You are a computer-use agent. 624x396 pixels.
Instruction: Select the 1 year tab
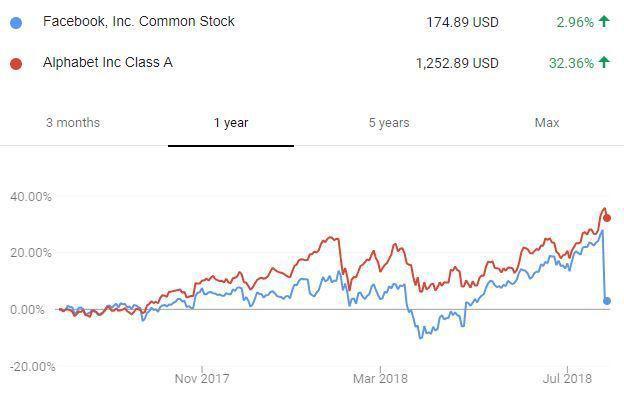pos(231,123)
